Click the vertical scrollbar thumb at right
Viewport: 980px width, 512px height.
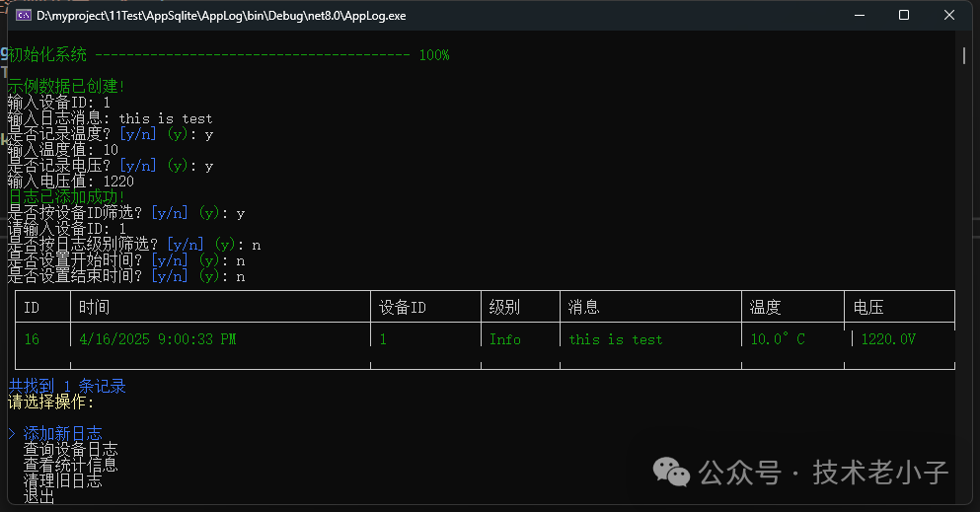[x=963, y=55]
